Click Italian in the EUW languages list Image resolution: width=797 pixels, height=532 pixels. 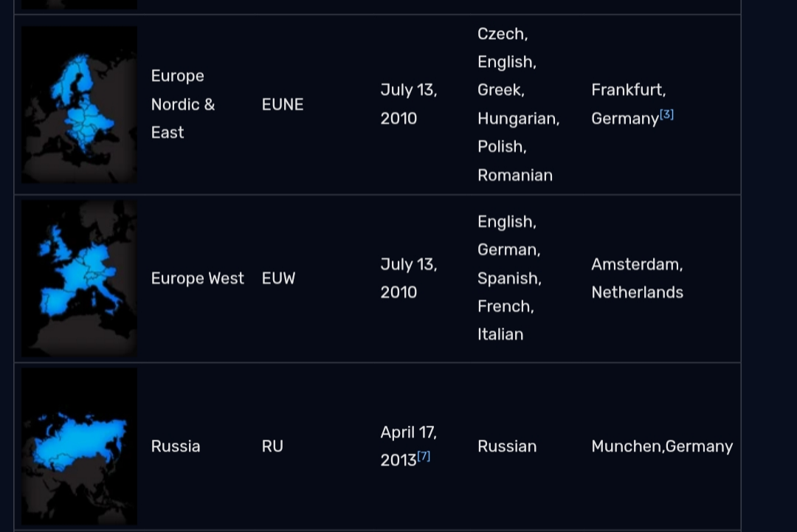tap(500, 334)
